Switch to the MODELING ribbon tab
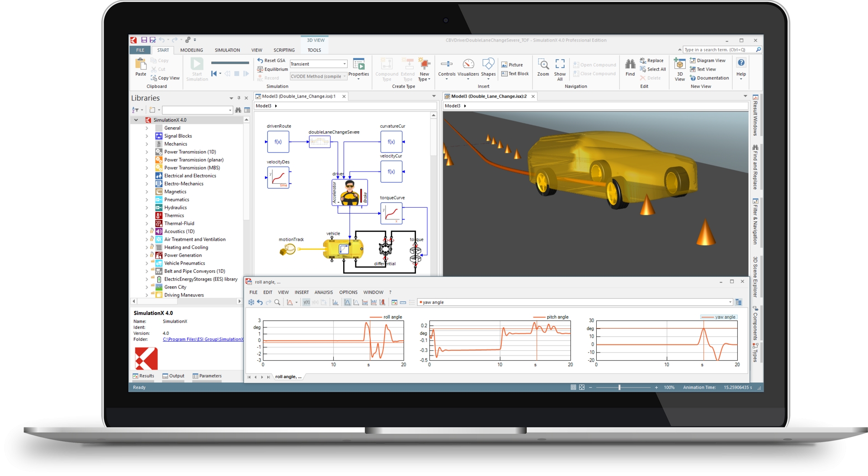 coord(191,50)
